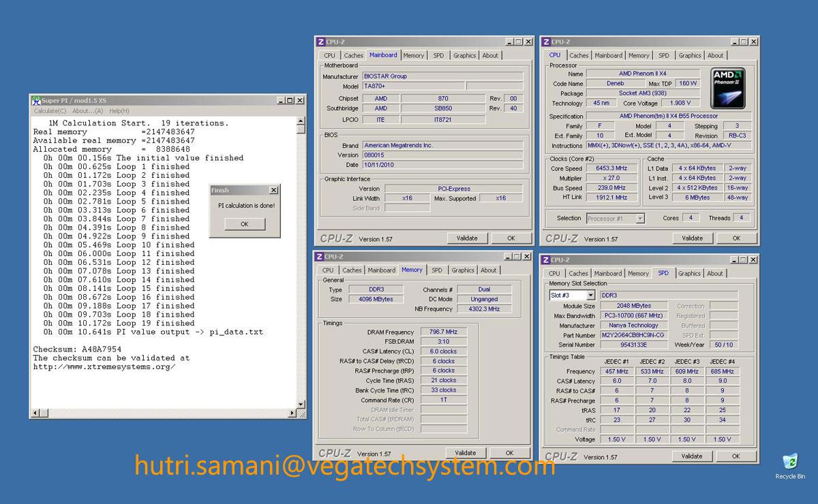Click OK in the Memory window
The height and width of the screenshot is (504, 818).
[x=509, y=453]
